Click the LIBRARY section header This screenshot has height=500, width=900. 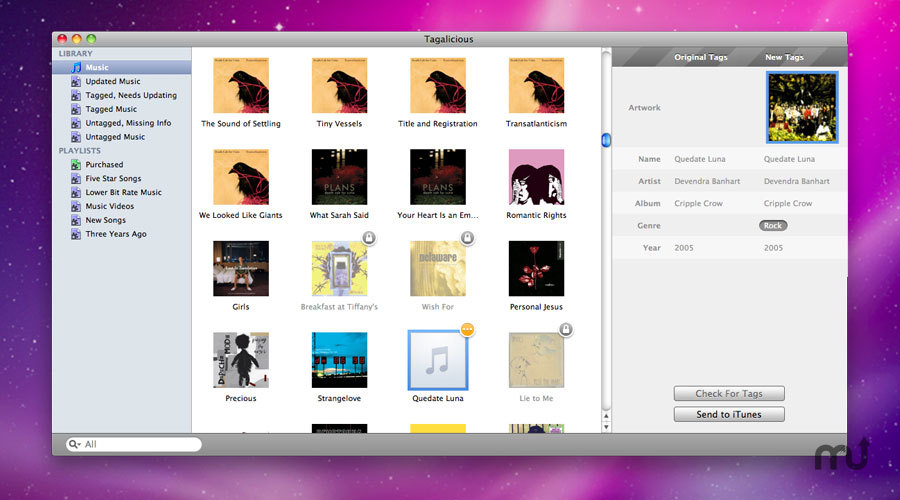pyautogui.click(x=75, y=53)
